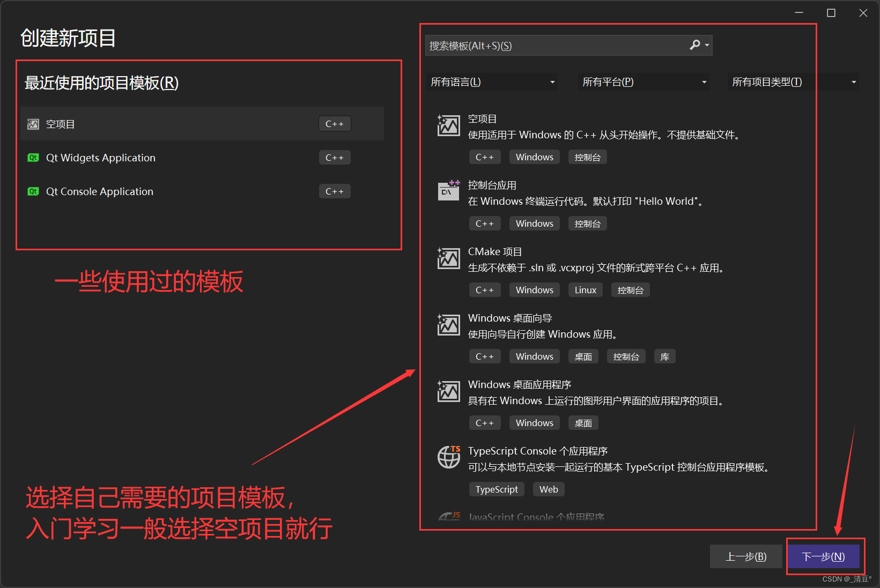Select Windows 桌面应用程序 template title
Screen dimensions: 880x588
click(x=520, y=385)
